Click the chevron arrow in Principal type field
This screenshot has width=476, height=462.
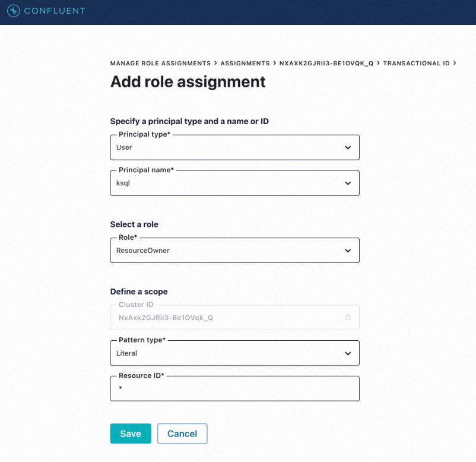tap(348, 147)
